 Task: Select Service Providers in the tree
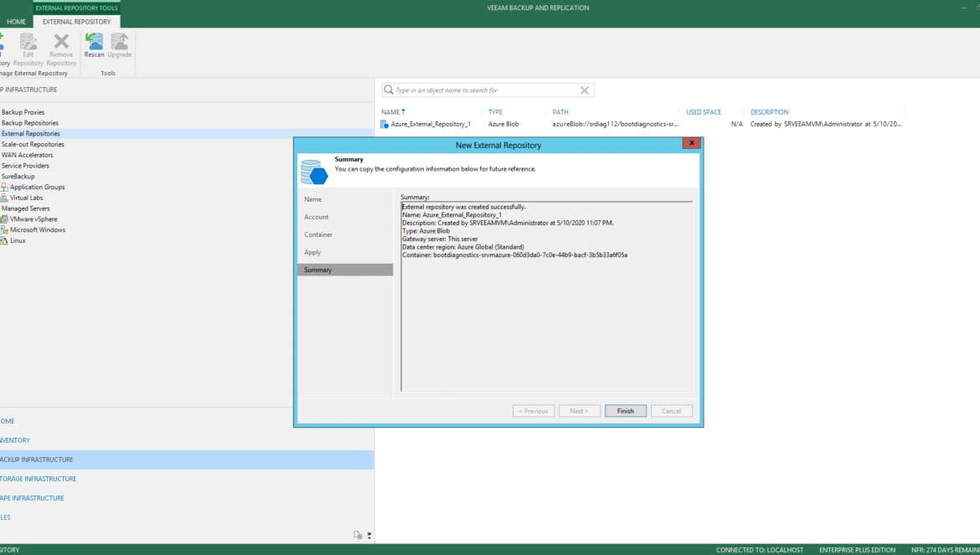pyautogui.click(x=25, y=166)
